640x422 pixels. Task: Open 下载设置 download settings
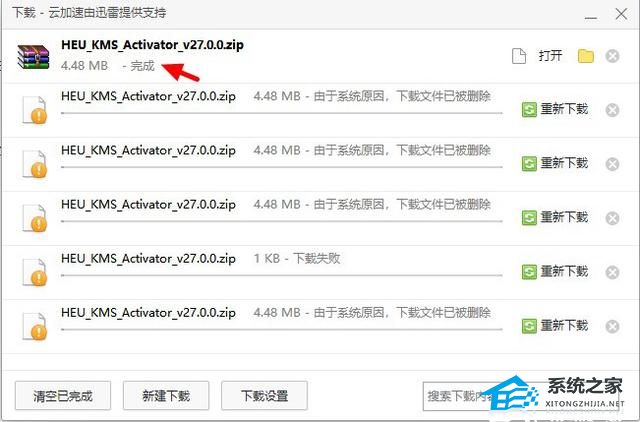tap(264, 395)
